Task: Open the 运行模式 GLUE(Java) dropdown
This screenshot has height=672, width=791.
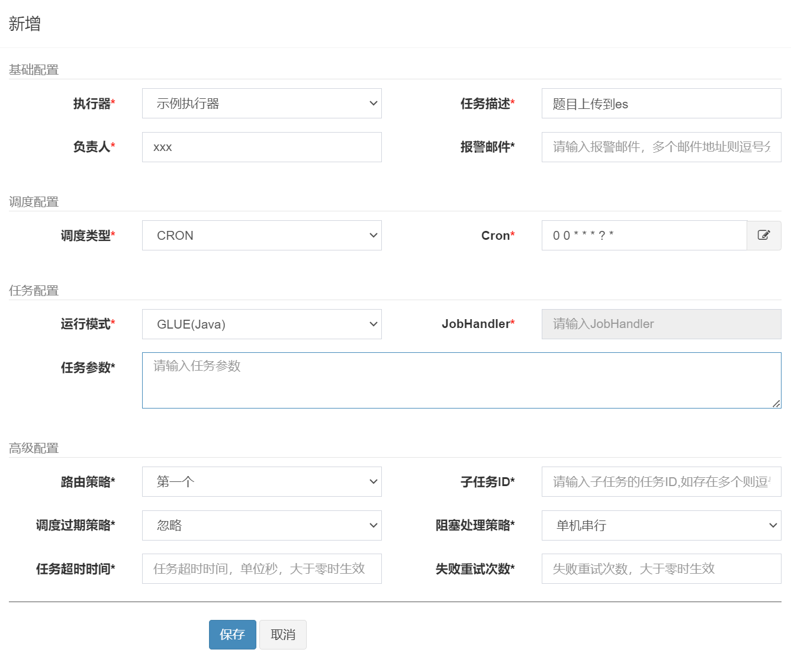Action: [262, 324]
